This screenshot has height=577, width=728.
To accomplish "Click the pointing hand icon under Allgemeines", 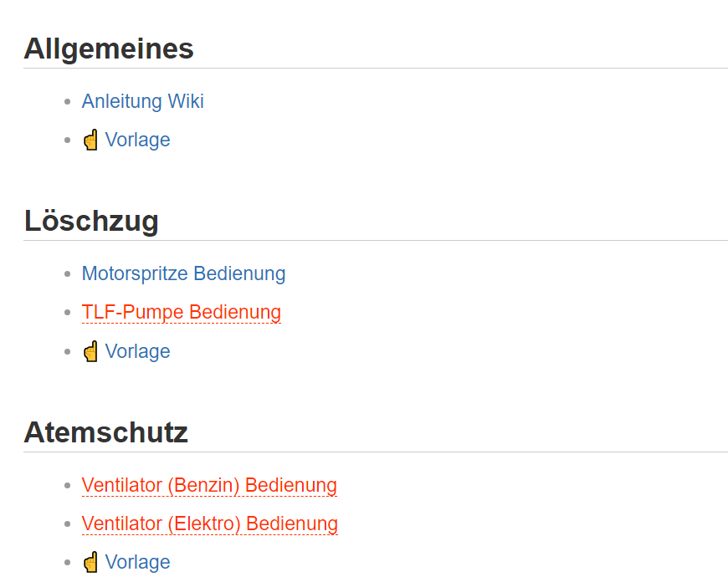I will coord(90,140).
